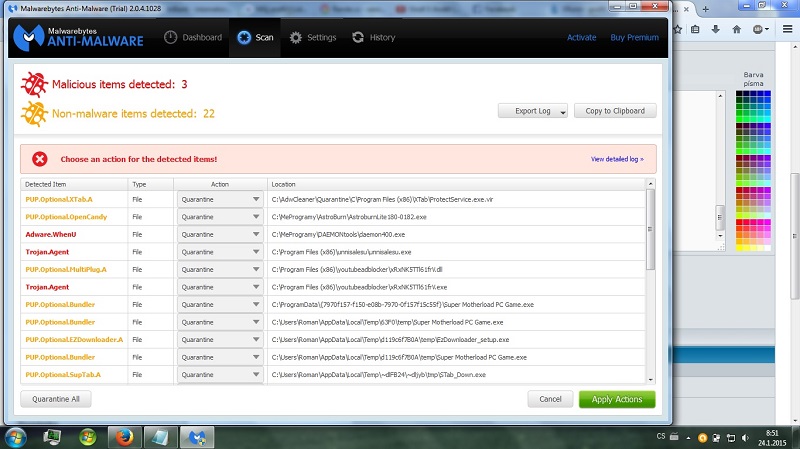Click the Firefox bookmark star icon

678,30
